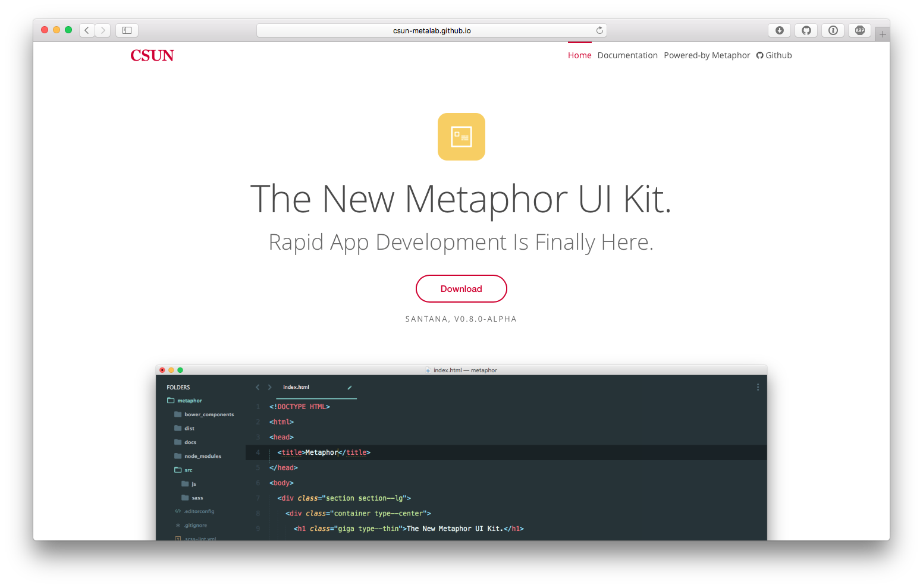This screenshot has height=588, width=923.
Task: Click the heading The New Metaphor UI Kit.
Action: (461, 199)
